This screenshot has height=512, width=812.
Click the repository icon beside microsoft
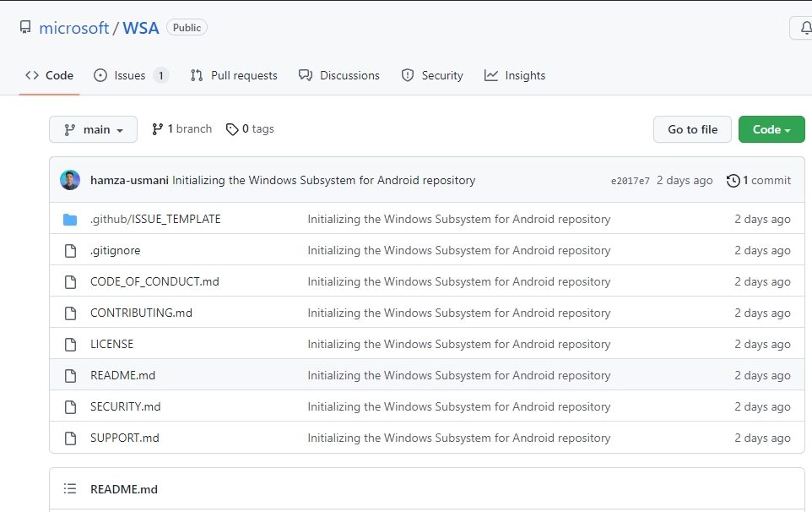click(25, 27)
